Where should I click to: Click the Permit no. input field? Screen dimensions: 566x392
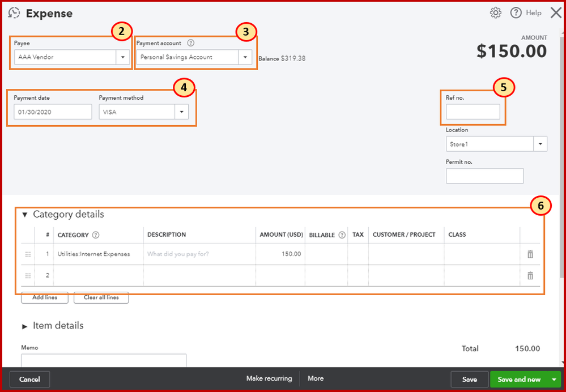[x=485, y=176]
